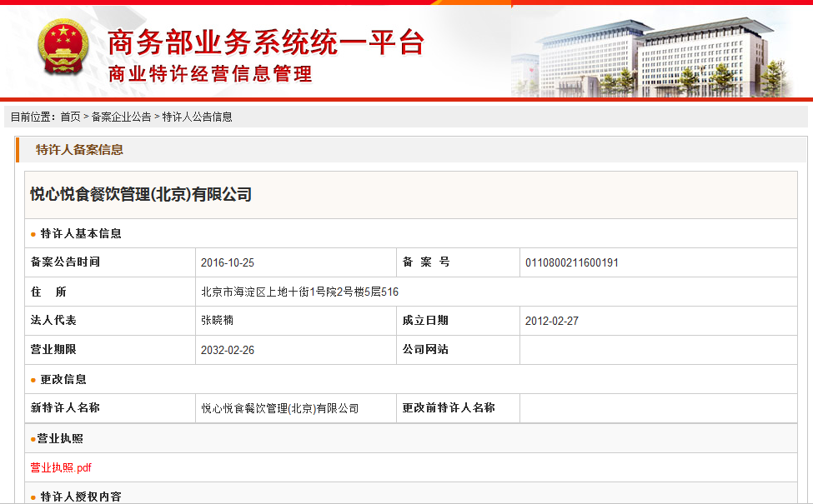Click the 更改信息 section label
Viewport: 813px width, 504px height.
pos(63,380)
